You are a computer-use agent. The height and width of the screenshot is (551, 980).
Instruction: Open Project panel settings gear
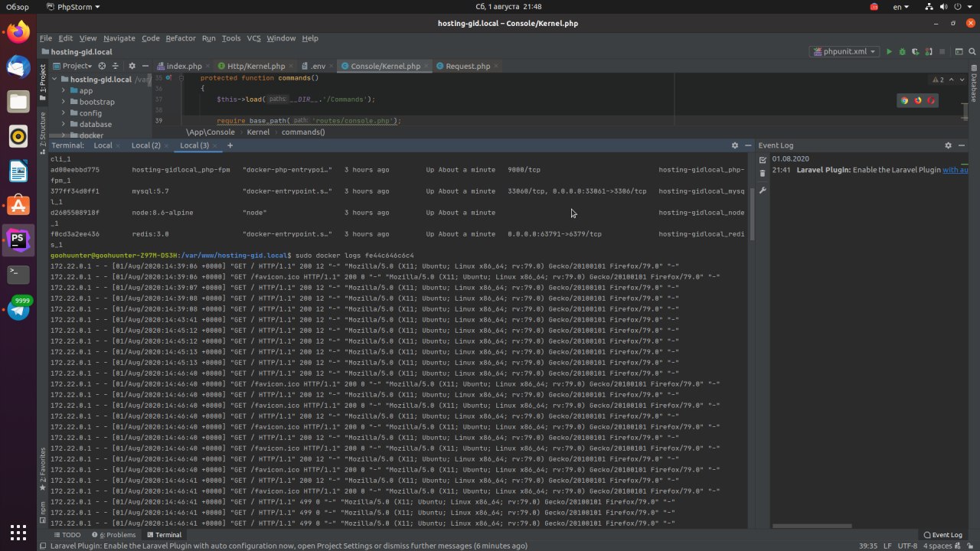132,66
